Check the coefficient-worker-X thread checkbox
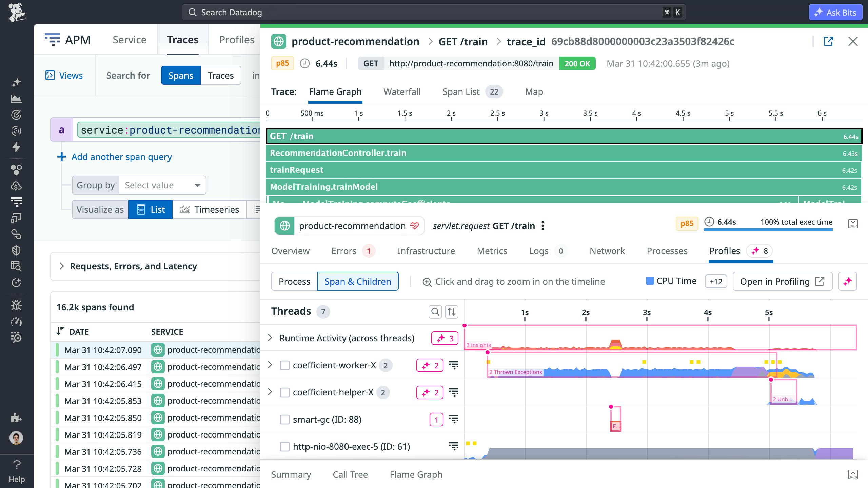The height and width of the screenshot is (488, 868). tap(284, 365)
